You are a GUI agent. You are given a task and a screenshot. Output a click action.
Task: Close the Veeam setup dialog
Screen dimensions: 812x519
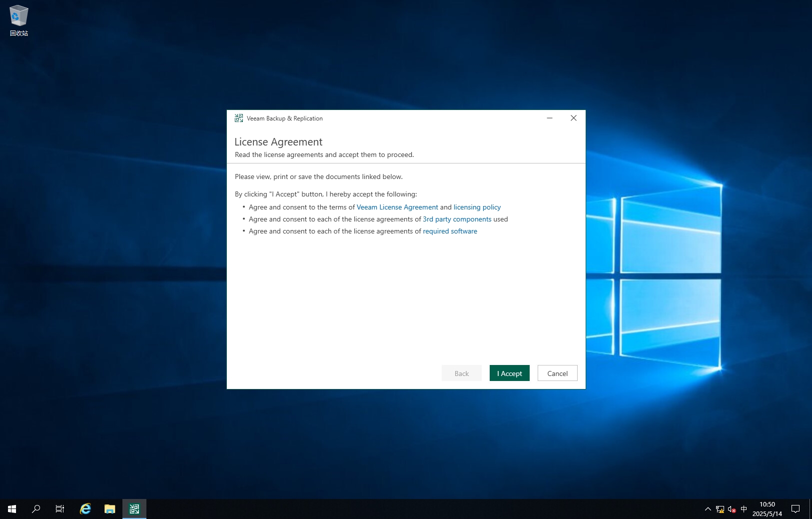(573, 118)
